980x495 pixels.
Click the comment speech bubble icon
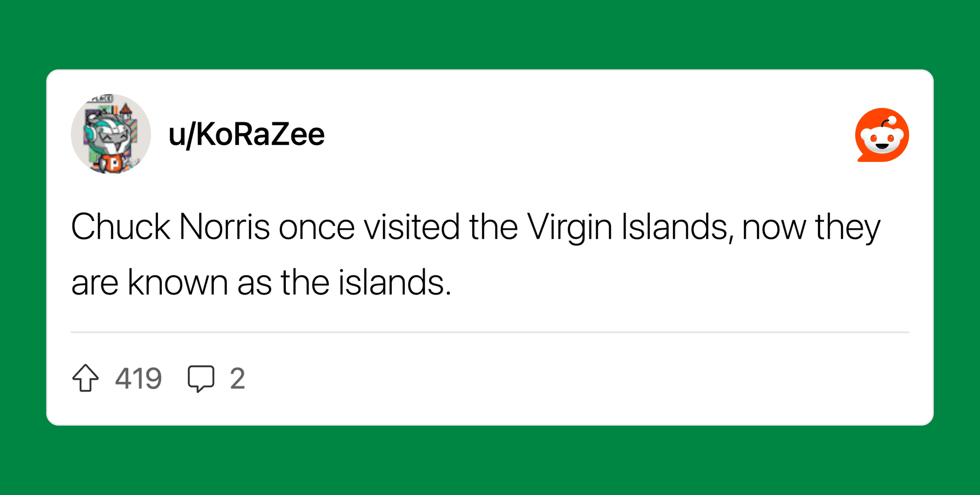(x=201, y=378)
